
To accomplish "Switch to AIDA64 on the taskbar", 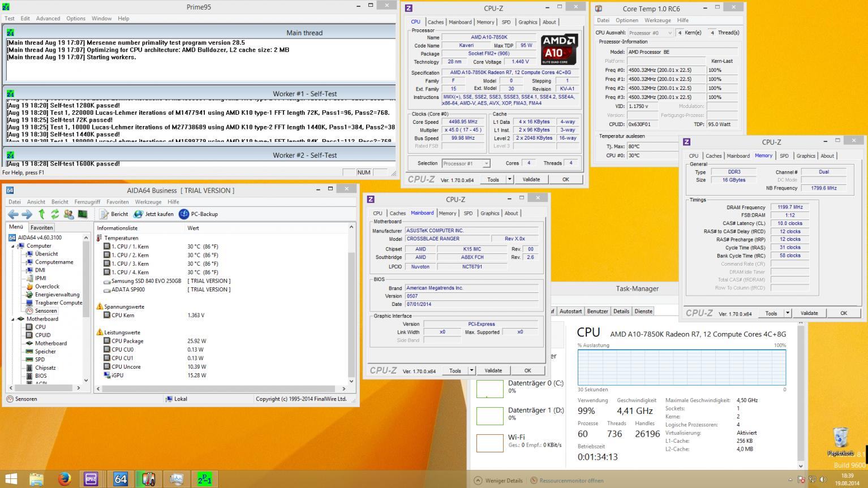I will tap(120, 479).
